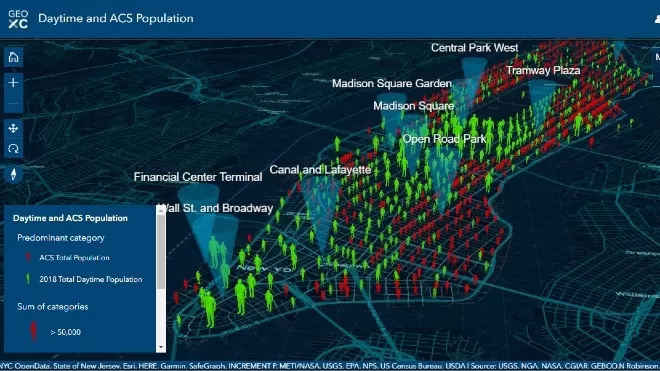Click the green 2018 Total Daytime Population symbol
The width and height of the screenshot is (660, 371).
pyautogui.click(x=28, y=279)
